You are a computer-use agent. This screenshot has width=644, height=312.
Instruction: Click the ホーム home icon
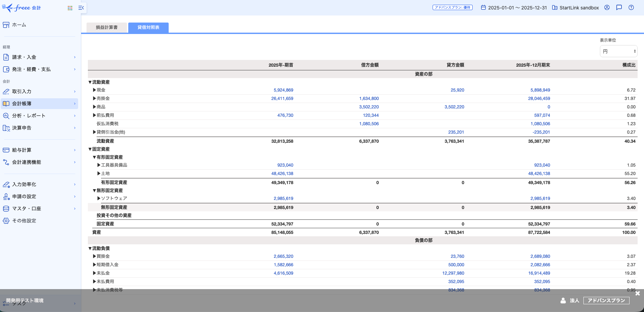click(x=6, y=25)
